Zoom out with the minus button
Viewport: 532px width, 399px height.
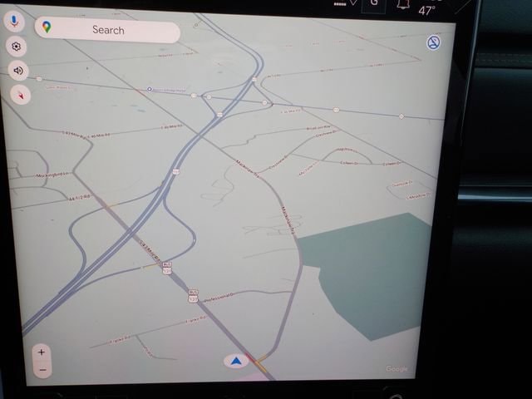pyautogui.click(x=42, y=369)
